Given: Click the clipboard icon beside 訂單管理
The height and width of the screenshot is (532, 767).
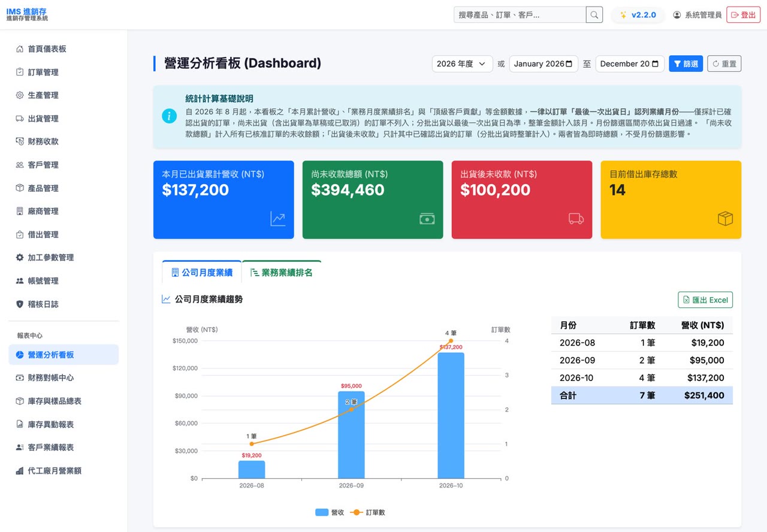Looking at the screenshot, I should click(20, 72).
